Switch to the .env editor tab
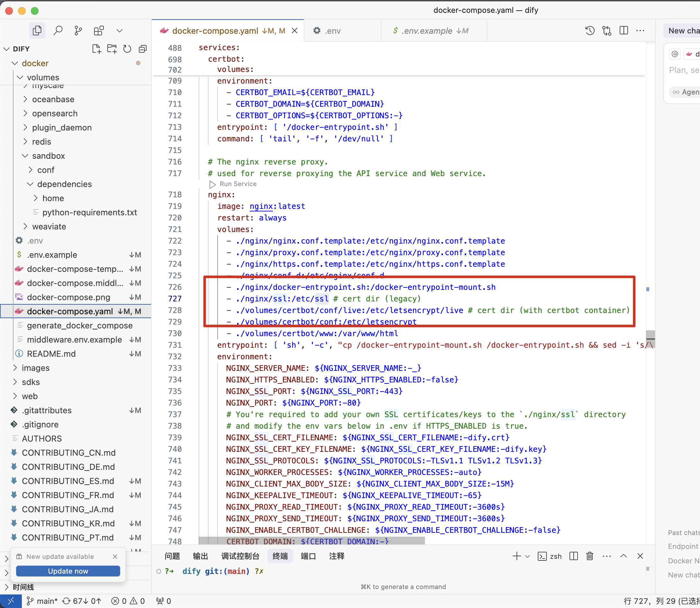The width and height of the screenshot is (700, 608). pos(332,31)
